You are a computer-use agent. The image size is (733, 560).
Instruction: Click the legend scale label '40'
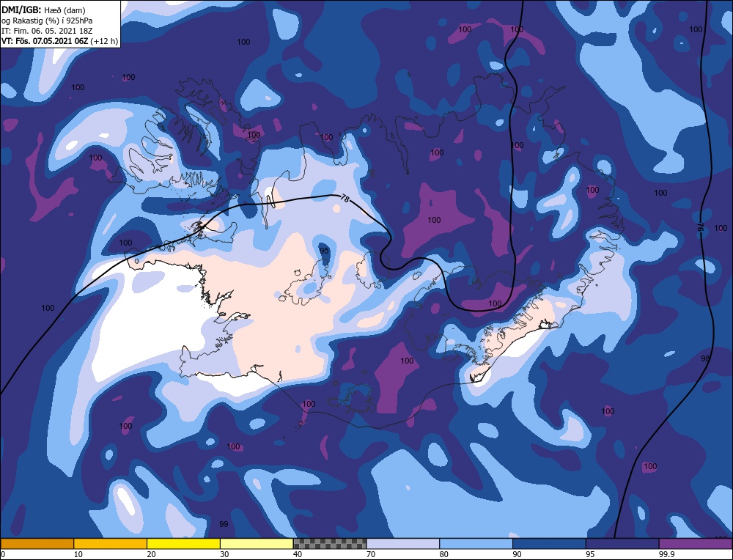(298, 554)
